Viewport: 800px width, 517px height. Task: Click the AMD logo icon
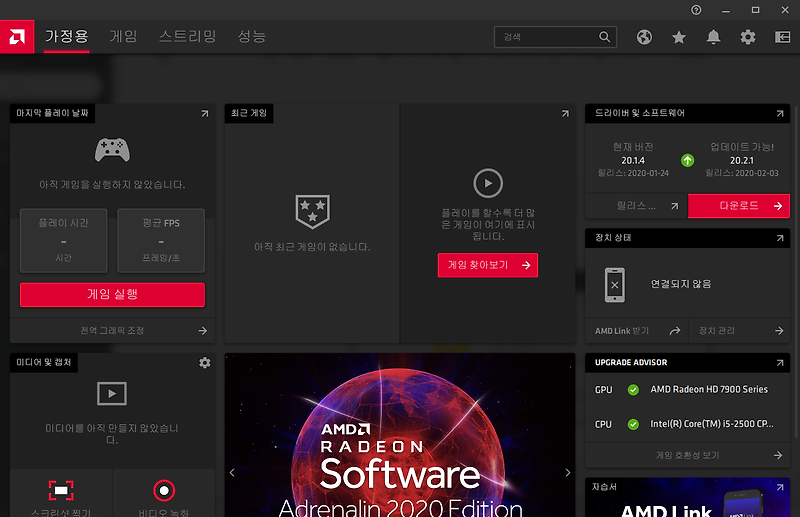coord(17,36)
